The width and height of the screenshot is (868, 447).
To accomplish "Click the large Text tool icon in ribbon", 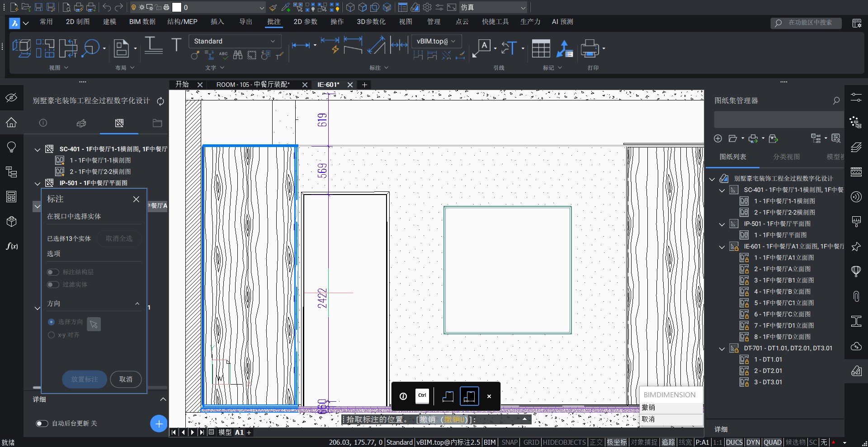I will pos(176,45).
